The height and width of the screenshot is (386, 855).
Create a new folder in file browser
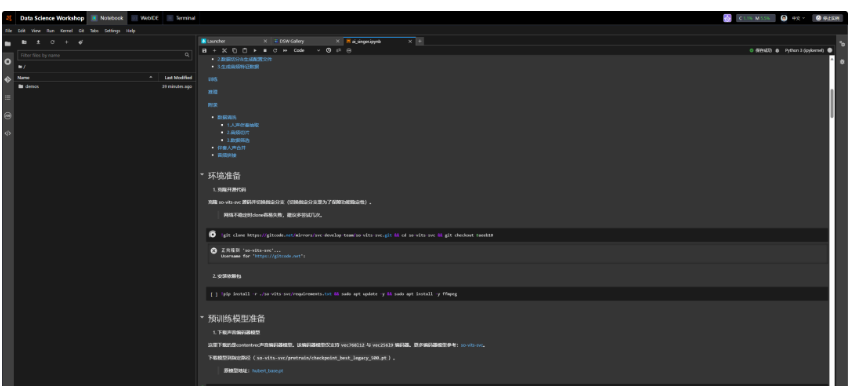(x=24, y=42)
